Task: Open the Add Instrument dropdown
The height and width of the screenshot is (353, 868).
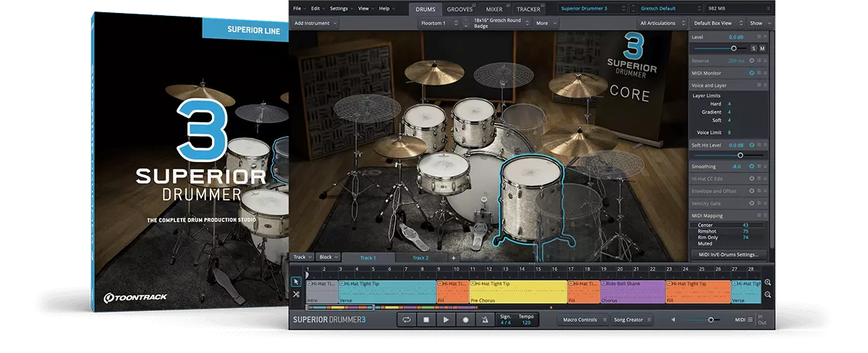Action: coord(315,23)
